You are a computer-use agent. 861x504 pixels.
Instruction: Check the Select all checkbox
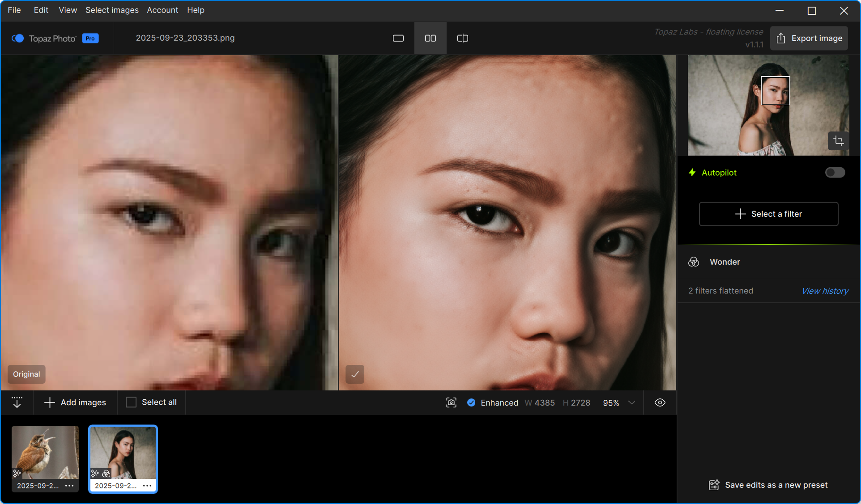[x=131, y=402]
